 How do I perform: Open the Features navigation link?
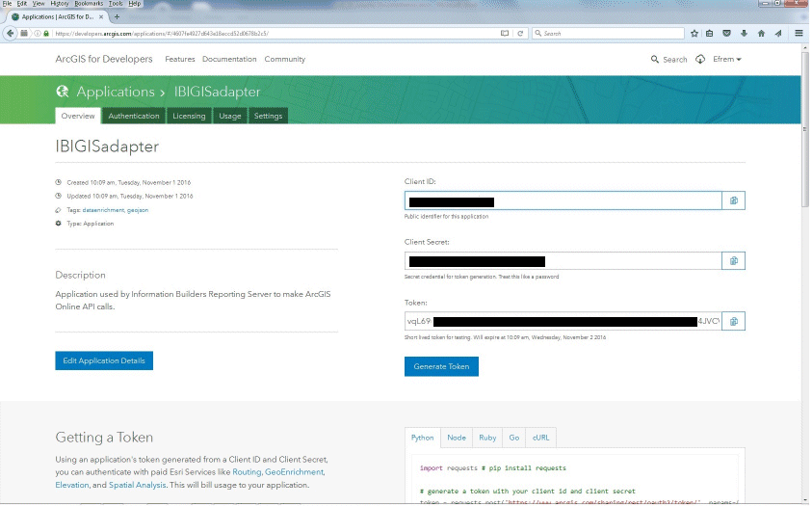[180, 59]
